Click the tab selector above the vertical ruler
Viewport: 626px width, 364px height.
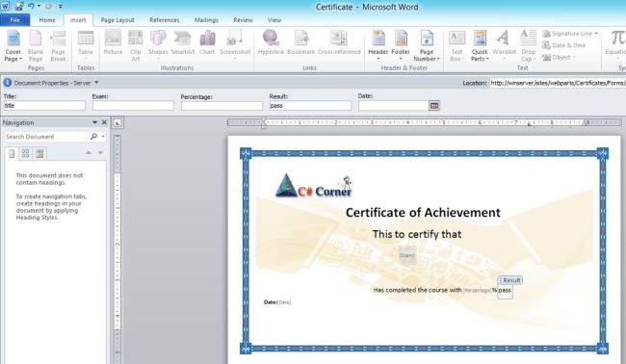(x=117, y=123)
